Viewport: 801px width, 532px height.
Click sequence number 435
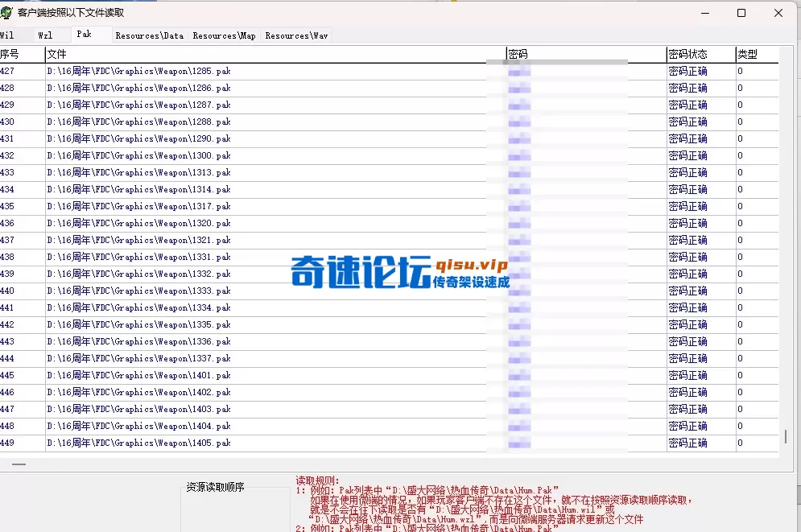[x=7, y=206]
